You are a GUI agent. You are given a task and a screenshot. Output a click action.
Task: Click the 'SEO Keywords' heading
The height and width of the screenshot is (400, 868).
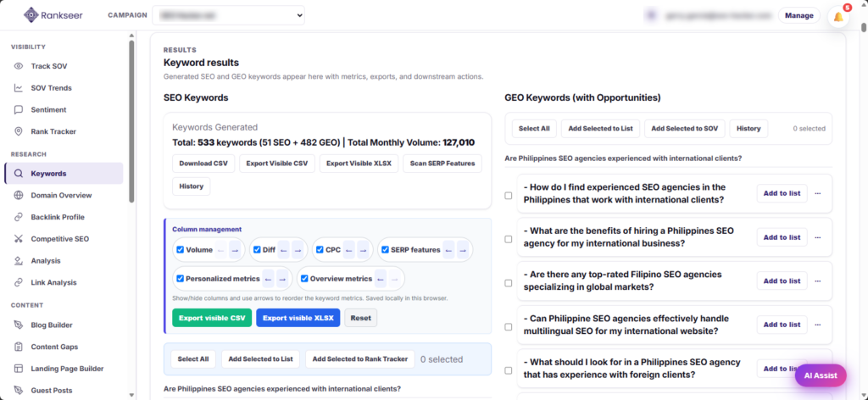pos(196,98)
